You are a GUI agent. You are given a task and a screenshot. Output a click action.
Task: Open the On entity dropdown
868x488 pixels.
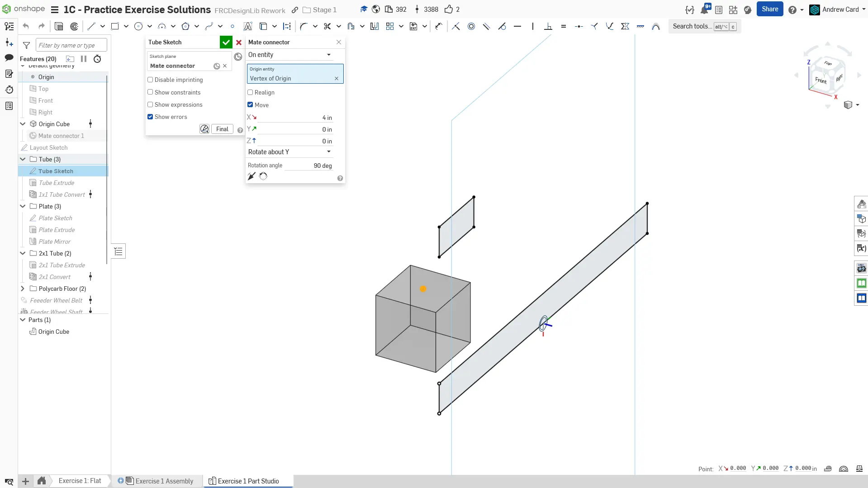(x=289, y=55)
